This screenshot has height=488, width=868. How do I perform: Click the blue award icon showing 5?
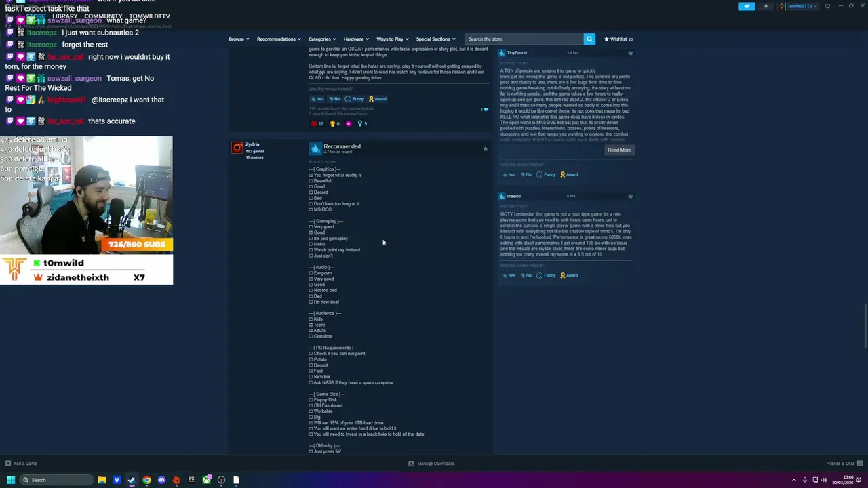tap(362, 124)
